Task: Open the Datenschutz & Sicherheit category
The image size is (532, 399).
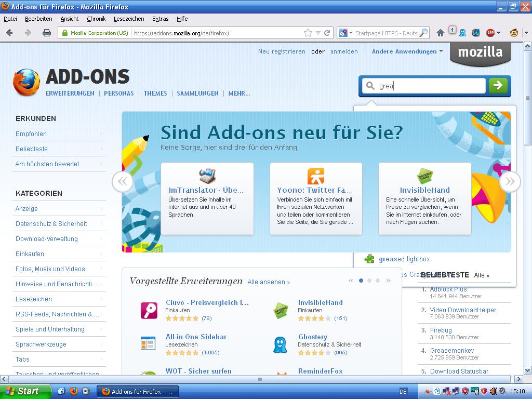Action: [59, 223]
